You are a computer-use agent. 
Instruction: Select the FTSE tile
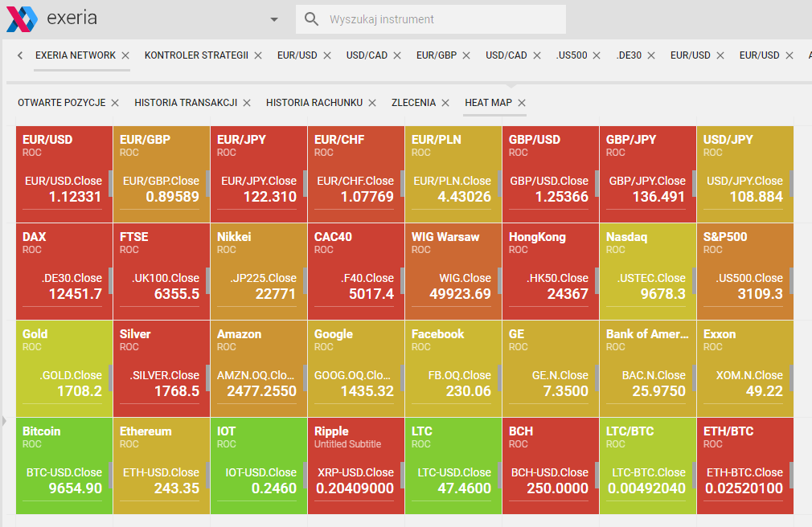tap(162, 272)
